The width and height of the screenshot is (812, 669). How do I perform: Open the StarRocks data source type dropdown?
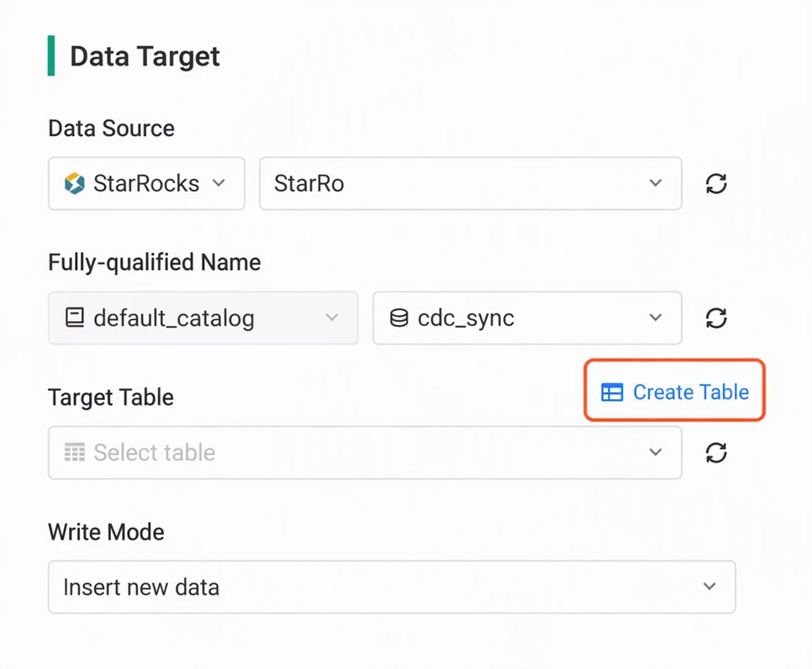[146, 183]
